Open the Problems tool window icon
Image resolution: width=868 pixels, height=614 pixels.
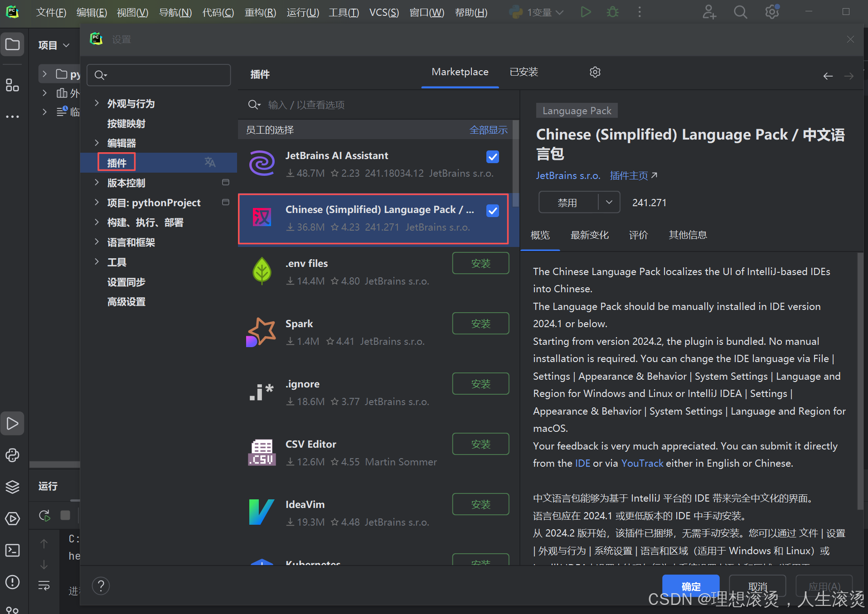point(12,582)
